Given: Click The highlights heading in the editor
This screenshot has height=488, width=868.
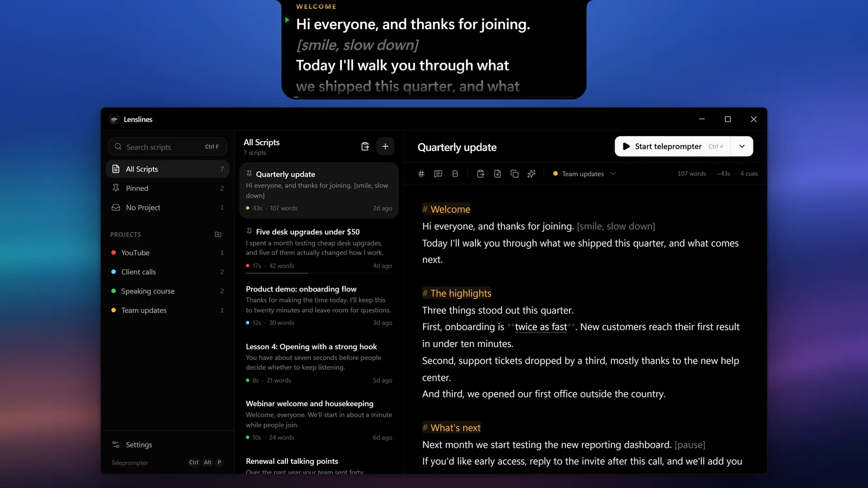Looking at the screenshot, I should pyautogui.click(x=457, y=293).
